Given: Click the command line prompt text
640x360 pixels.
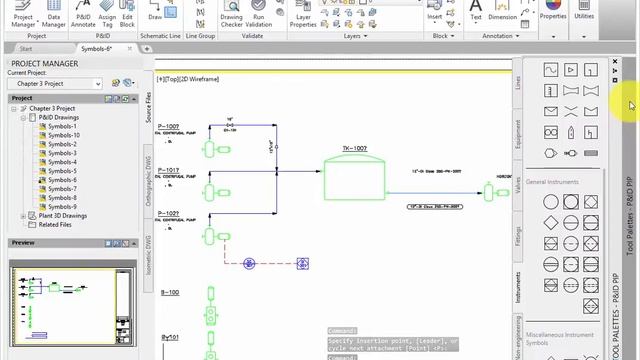Looking at the screenshot, I should click(x=393, y=344).
